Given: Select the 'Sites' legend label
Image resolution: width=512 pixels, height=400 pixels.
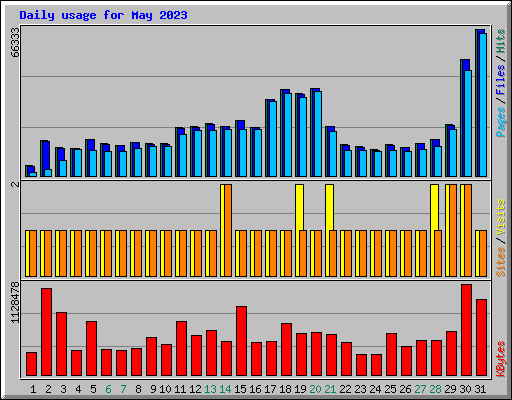Looking at the screenshot, I should pos(501,262).
